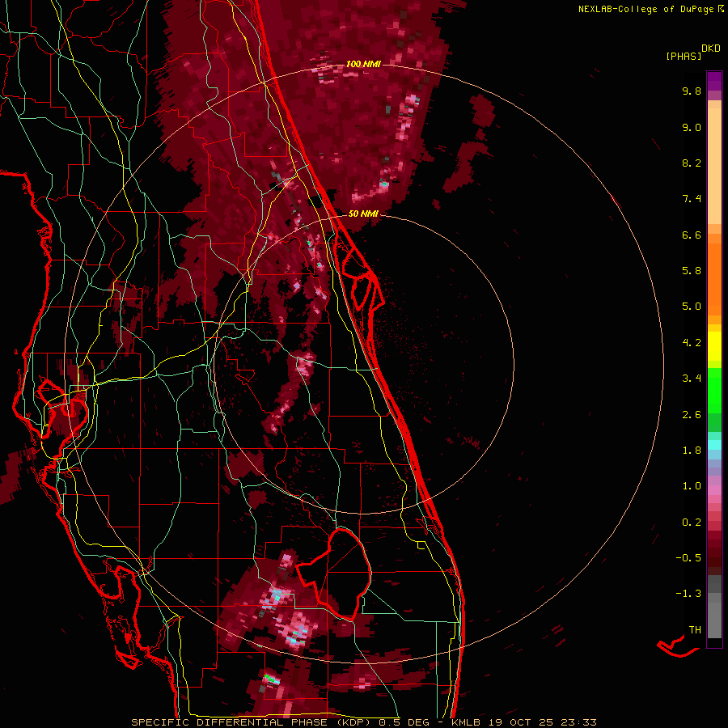Image resolution: width=728 pixels, height=728 pixels.
Task: Click the "100 NMI" range ring label
Action: tap(363, 64)
